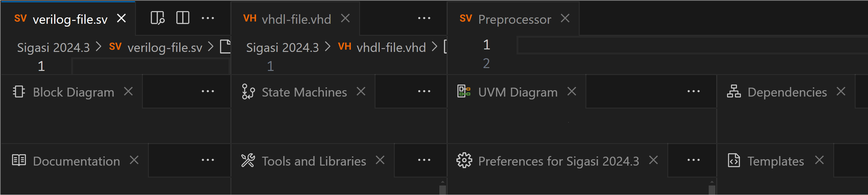Click the Tools and Libraries wrench icon
Viewport: 868px width, 195px height.
click(248, 160)
